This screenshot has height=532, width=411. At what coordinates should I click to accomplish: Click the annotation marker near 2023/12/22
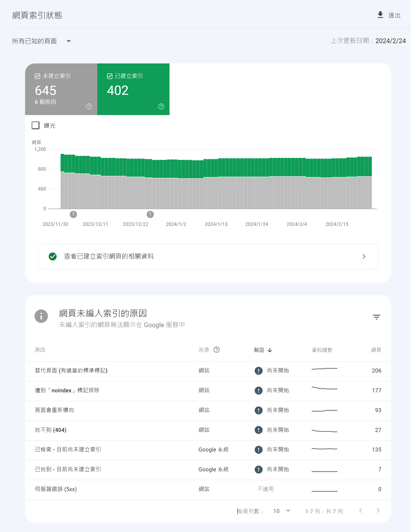(x=150, y=214)
